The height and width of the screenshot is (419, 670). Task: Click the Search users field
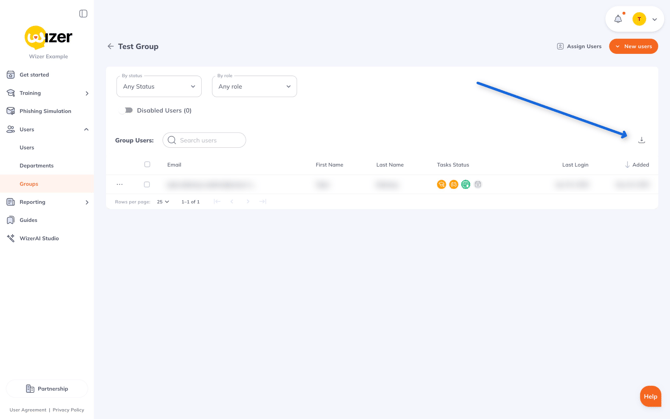[x=204, y=140]
